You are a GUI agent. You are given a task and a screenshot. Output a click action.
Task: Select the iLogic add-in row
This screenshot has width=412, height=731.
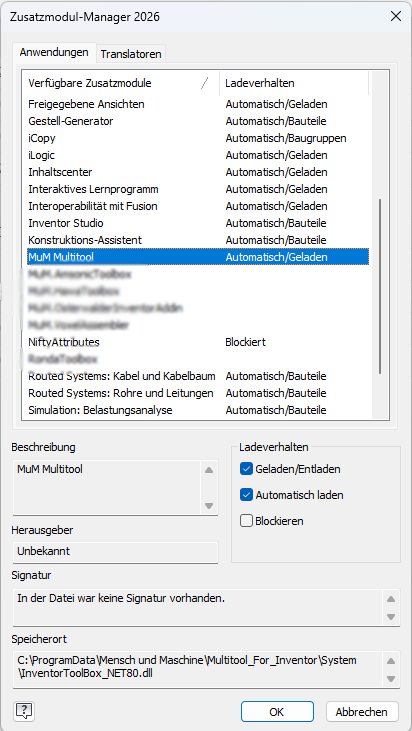[x=198, y=155]
